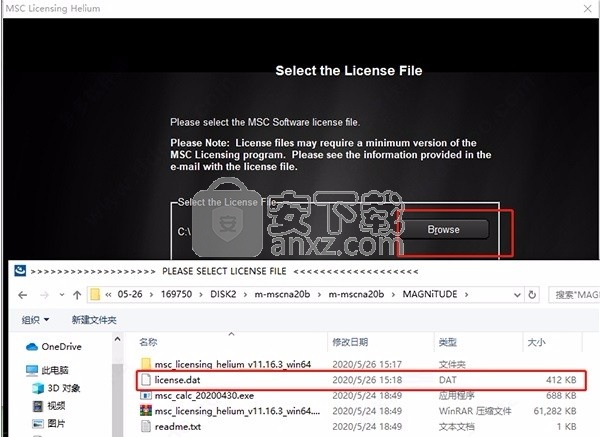Viewport: 600px width, 437px height.
Task: Click the license.dat file icon
Action: point(146,380)
